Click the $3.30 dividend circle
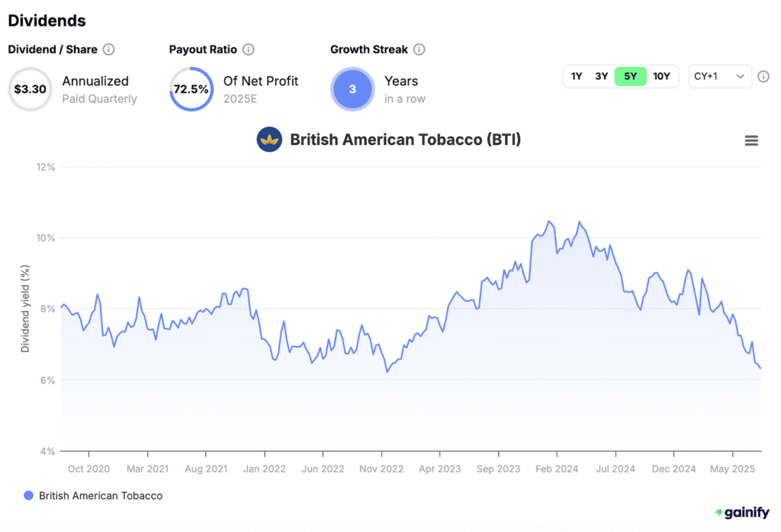Viewport: 781px width, 532px height. pos(30,89)
